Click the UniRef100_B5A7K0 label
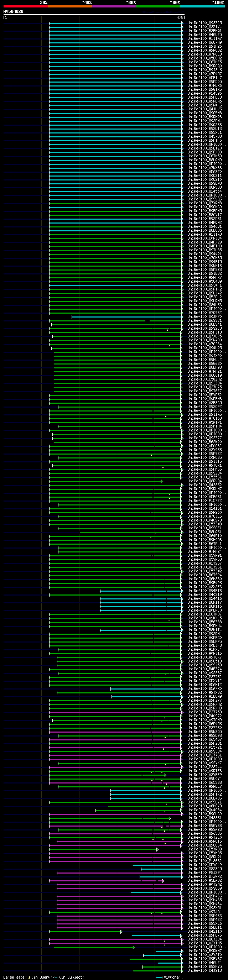Viewport: 228px width, 980px height. coord(205,688)
